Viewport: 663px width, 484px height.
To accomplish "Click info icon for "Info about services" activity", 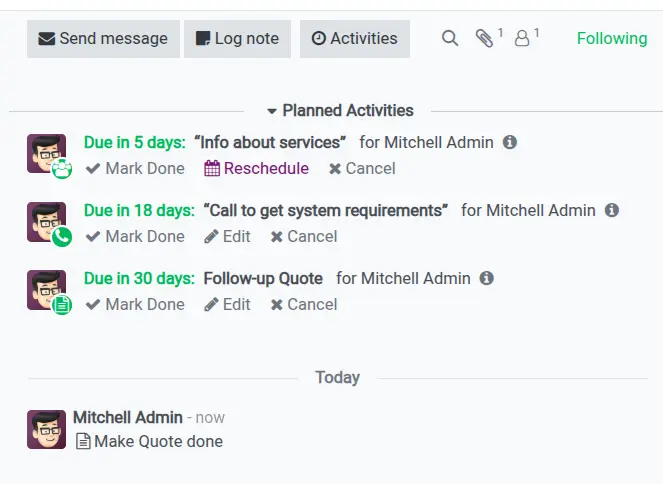I will pos(510,142).
